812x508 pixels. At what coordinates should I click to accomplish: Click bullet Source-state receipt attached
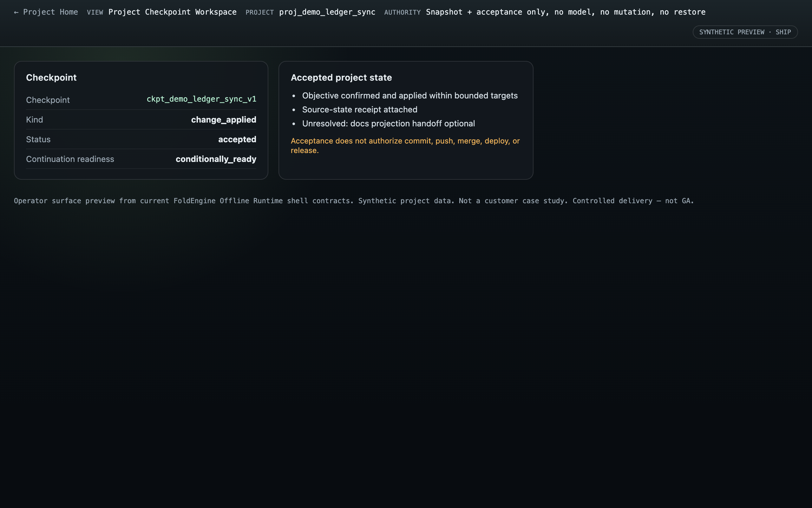click(x=360, y=110)
